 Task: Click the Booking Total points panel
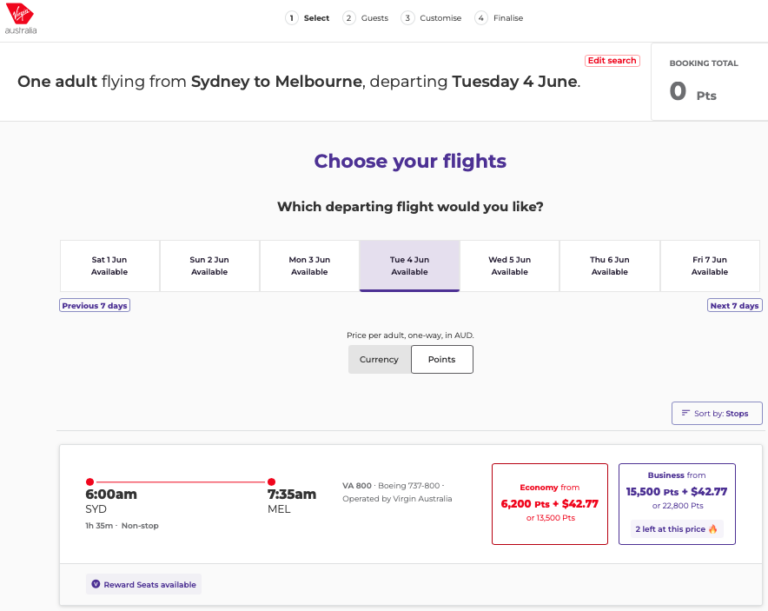[x=709, y=82]
